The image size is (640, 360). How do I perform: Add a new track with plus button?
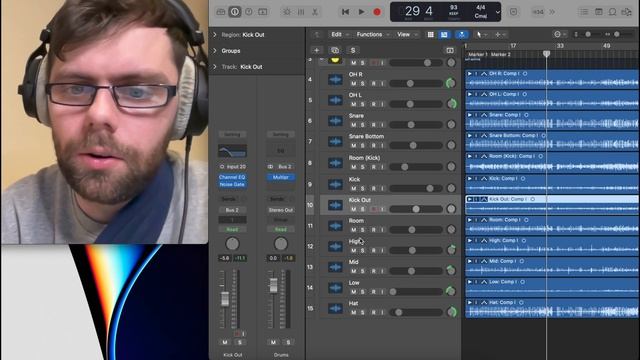coord(316,50)
